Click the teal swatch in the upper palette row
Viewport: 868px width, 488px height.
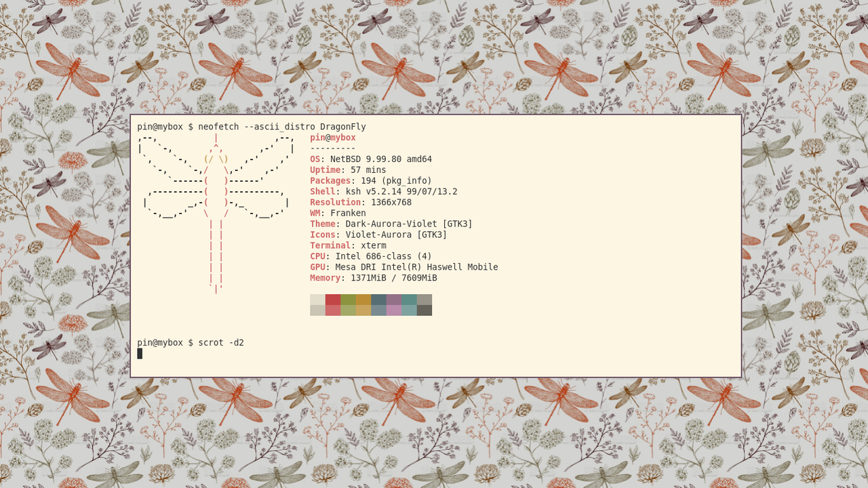409,300
